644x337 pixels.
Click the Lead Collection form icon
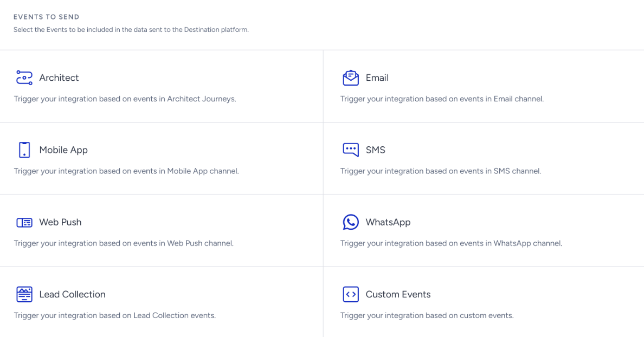24,294
